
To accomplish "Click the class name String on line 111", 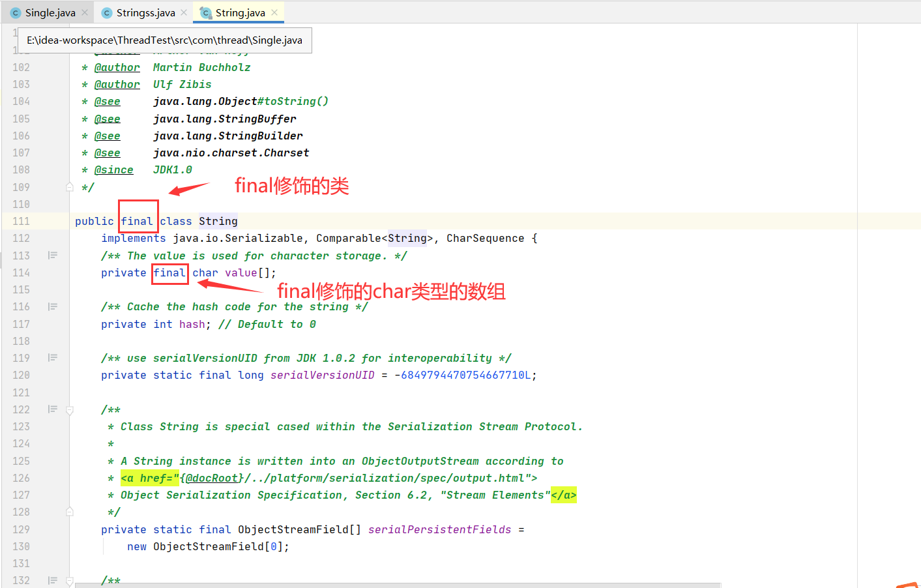I will (x=218, y=221).
